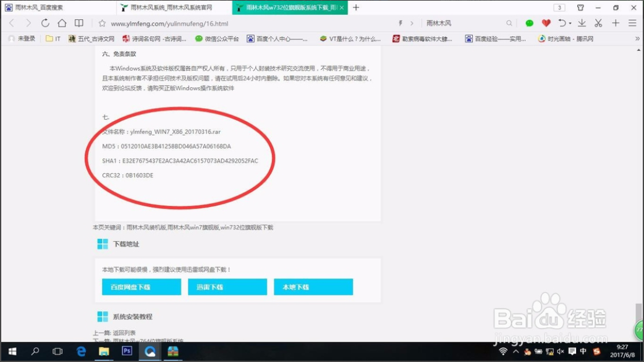Screen dimensions: 644x362
Task: Focus the 雨林木风 search box
Action: click(x=464, y=23)
